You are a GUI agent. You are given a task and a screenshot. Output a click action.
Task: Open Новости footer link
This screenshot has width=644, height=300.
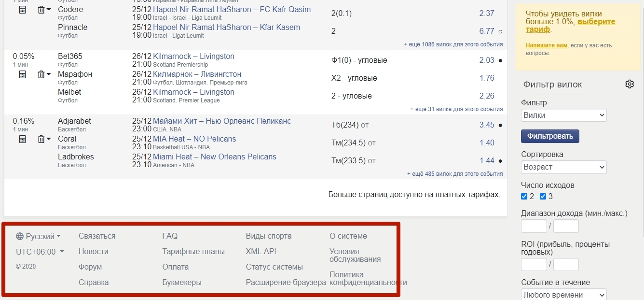94,252
